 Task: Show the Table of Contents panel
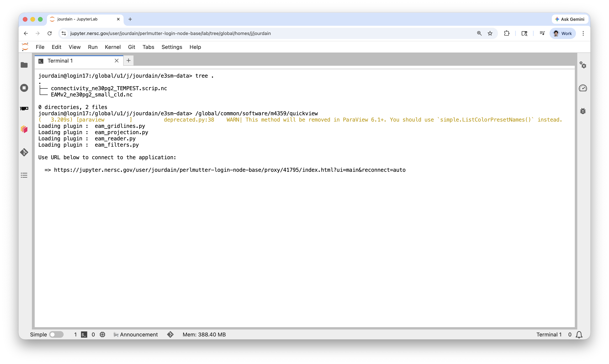point(24,175)
